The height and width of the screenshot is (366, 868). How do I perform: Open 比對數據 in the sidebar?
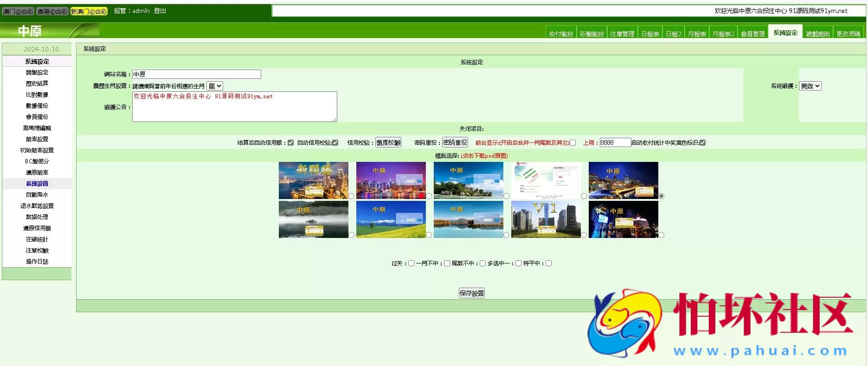coord(37,95)
